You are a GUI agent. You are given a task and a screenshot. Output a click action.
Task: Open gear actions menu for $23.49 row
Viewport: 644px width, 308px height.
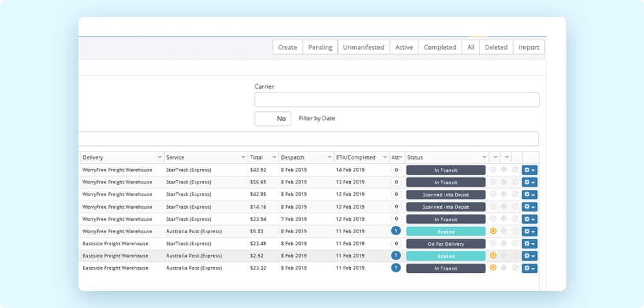(530, 244)
